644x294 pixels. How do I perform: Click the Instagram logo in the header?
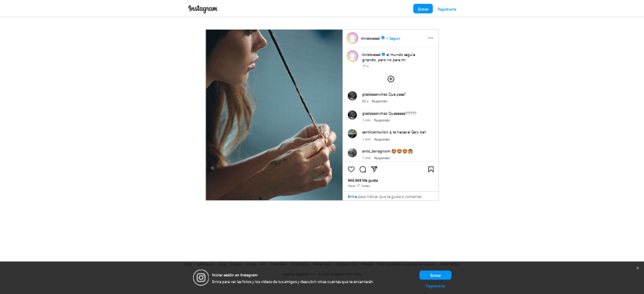click(203, 9)
